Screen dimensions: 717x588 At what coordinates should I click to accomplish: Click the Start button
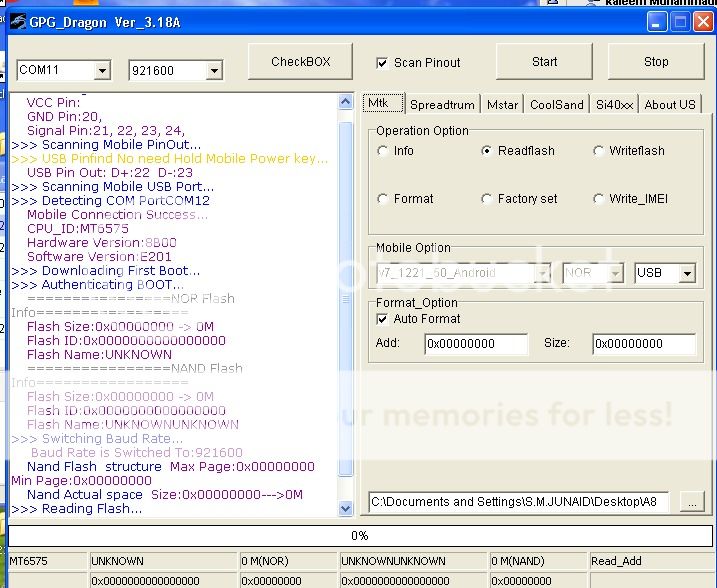click(544, 62)
